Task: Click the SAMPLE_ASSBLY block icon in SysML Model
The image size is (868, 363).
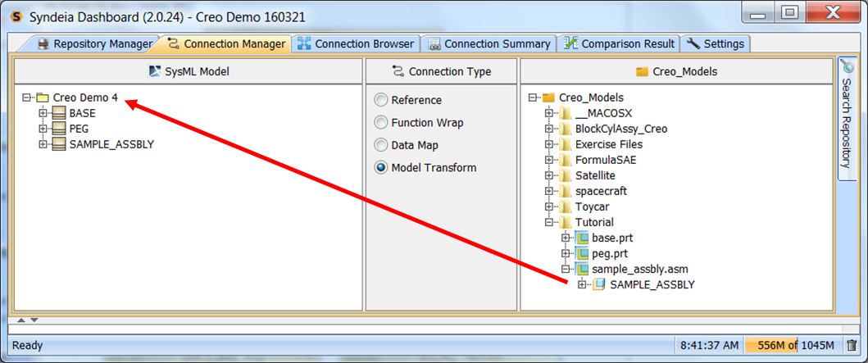Action: [x=59, y=144]
